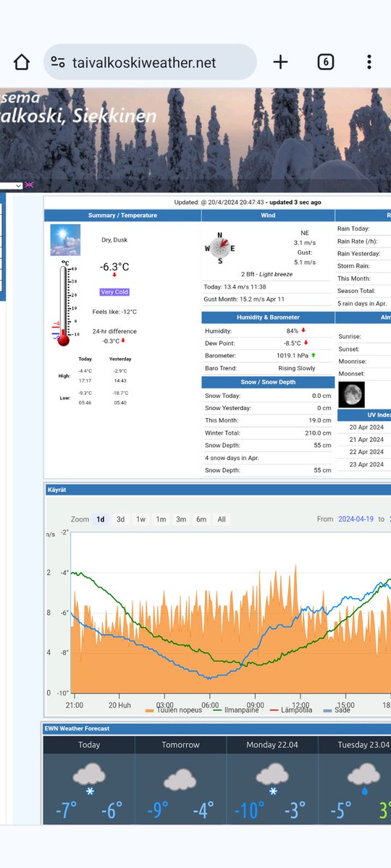This screenshot has width=391, height=868.
Task: Click EWN Weather Forecast header
Action: click(217, 728)
